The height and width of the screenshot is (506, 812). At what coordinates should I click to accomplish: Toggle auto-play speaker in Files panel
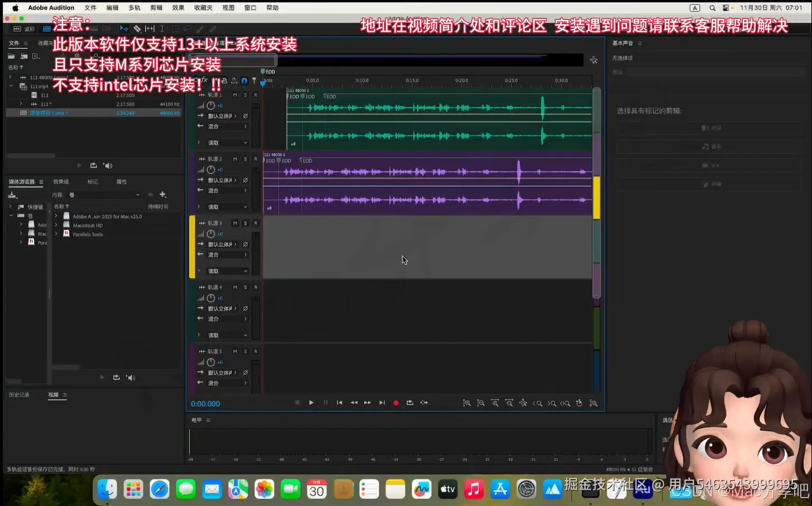click(x=108, y=166)
